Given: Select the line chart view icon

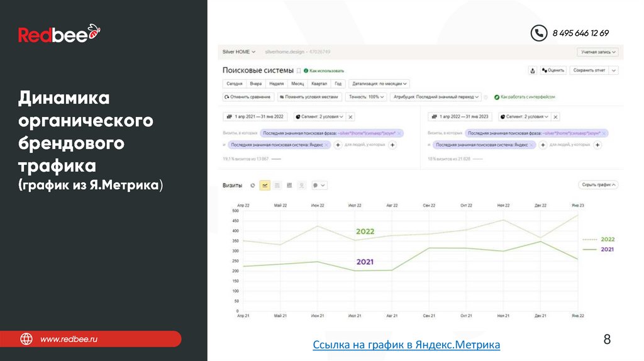Looking at the screenshot, I should pos(265,186).
